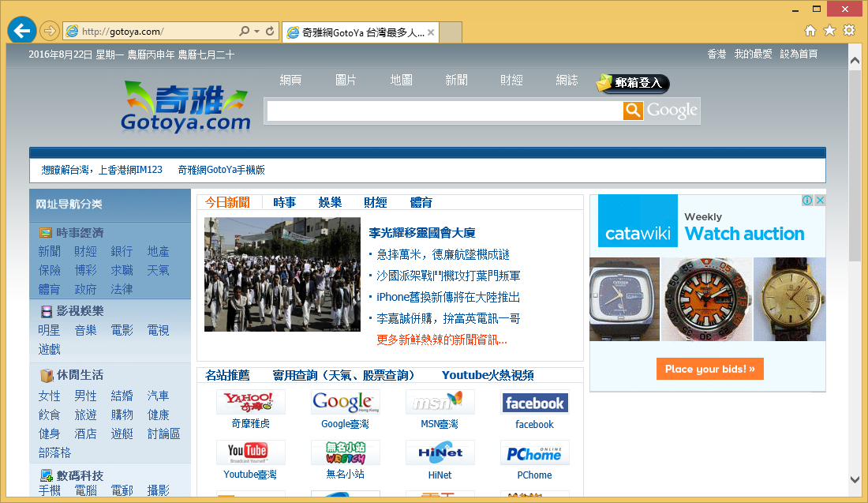Select the 財經 news tab
This screenshot has width=868, height=503.
point(375,202)
